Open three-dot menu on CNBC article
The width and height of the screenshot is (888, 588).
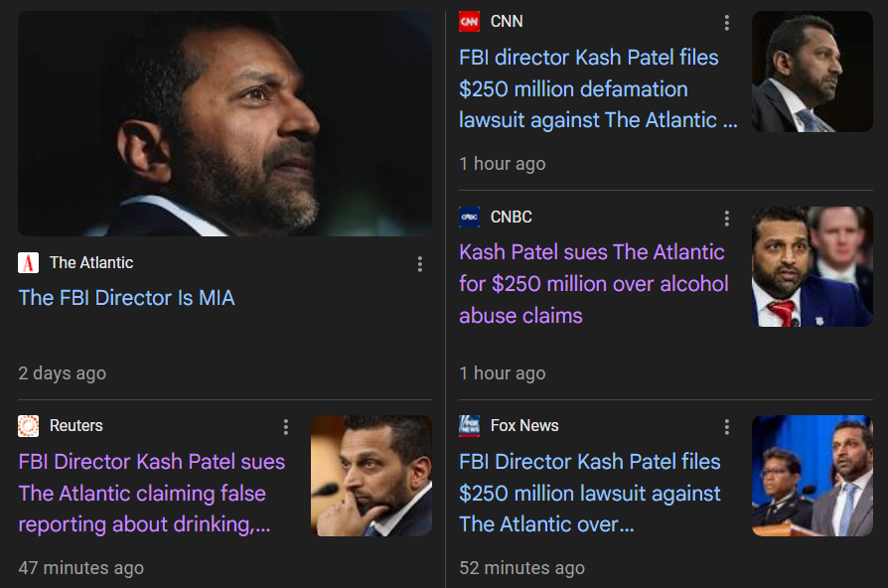click(x=727, y=219)
